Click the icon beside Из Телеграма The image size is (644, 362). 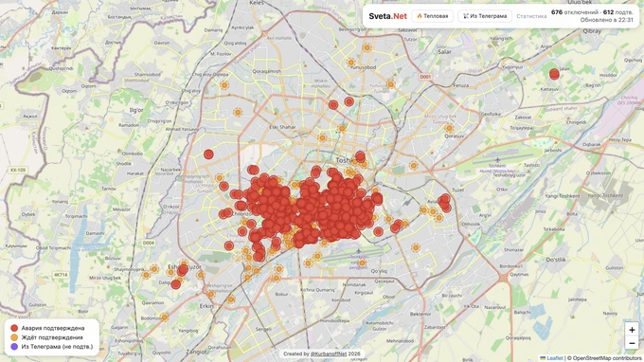click(x=466, y=16)
